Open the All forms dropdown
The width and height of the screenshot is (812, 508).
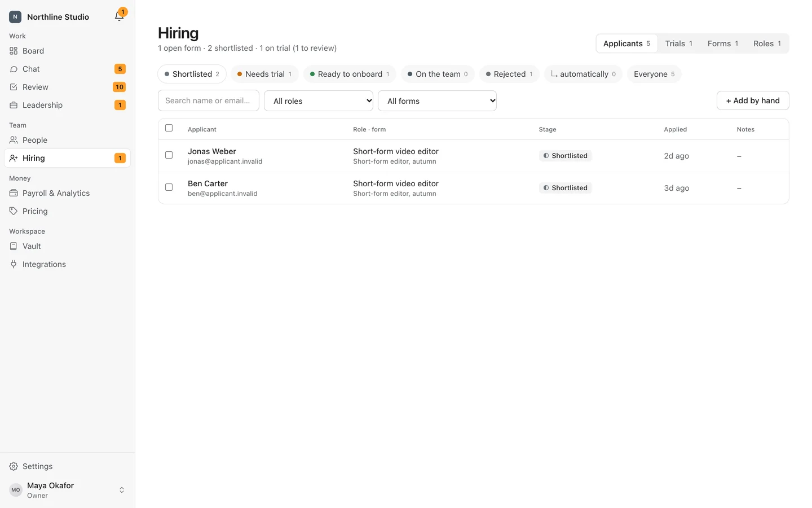[x=437, y=101]
